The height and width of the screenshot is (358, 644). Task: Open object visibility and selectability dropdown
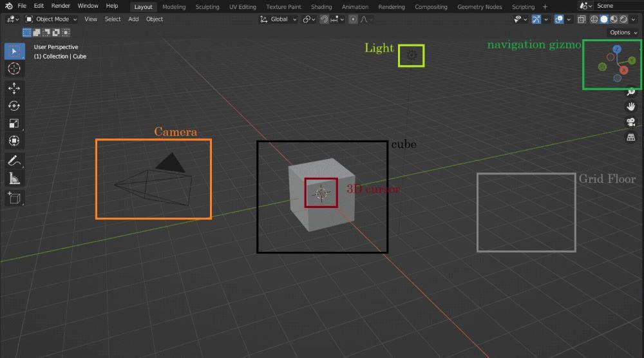coord(520,19)
